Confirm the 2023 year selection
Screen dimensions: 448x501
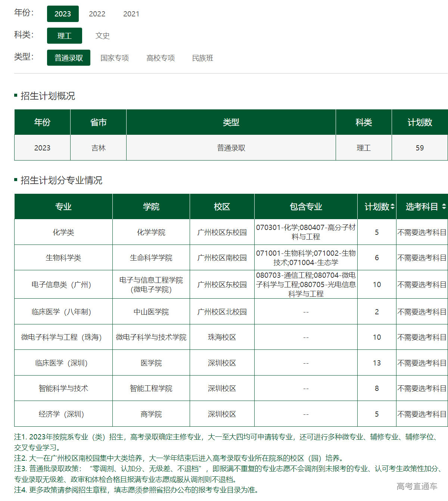pyautogui.click(x=63, y=14)
